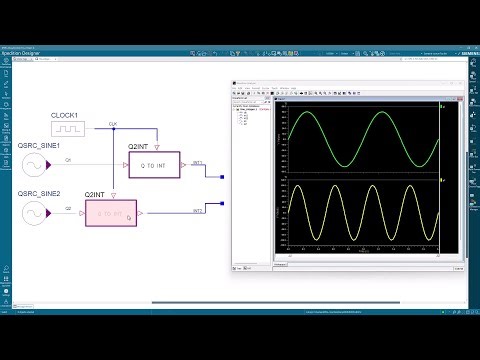Viewport: 480px width, 360px height.
Task: Click the filter funnel icon in top toolbar
Action: coord(238,53)
